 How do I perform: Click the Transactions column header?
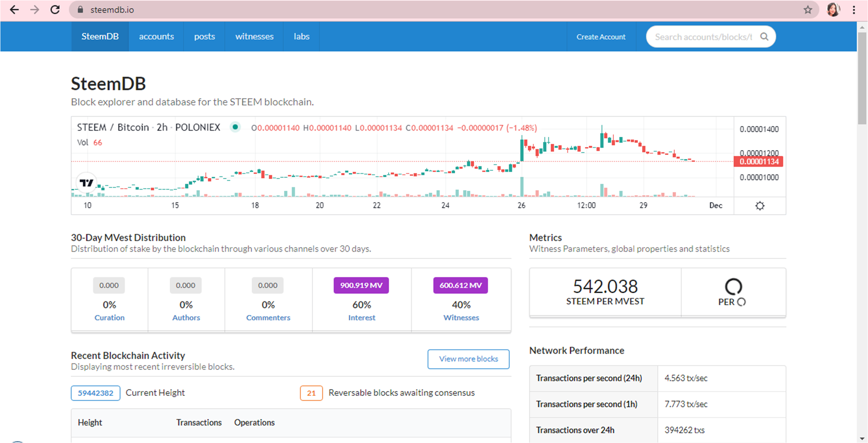199,423
